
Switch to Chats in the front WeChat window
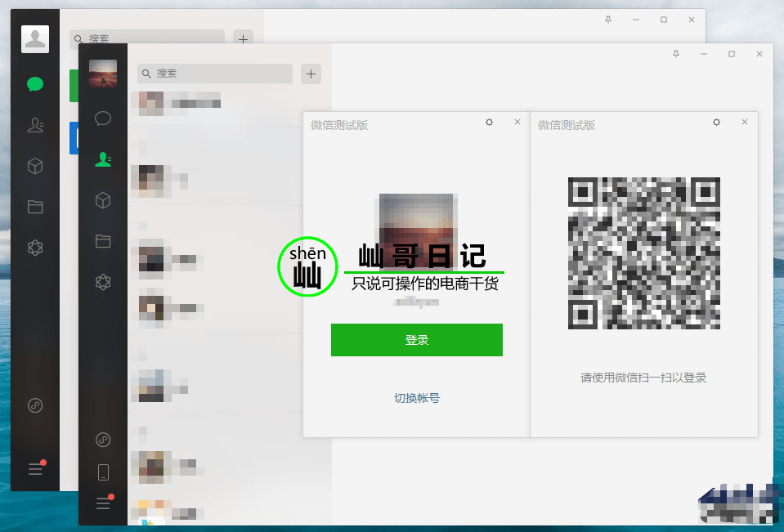[x=103, y=118]
